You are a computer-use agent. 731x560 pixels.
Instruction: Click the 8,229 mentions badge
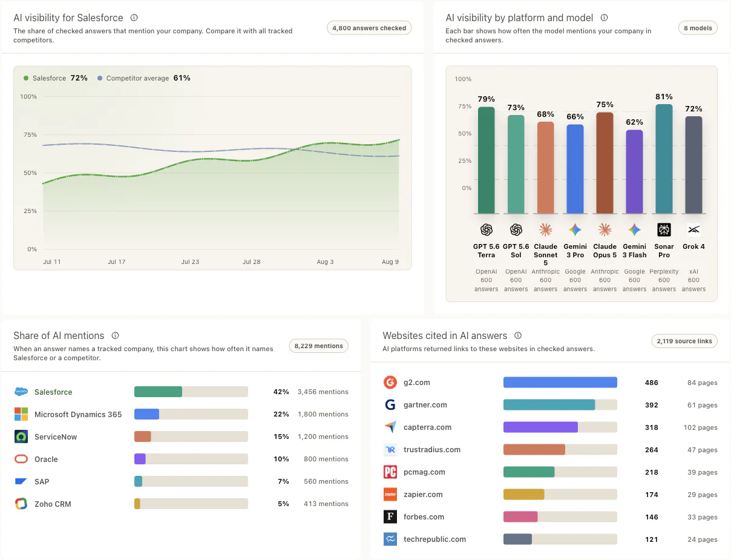[318, 346]
